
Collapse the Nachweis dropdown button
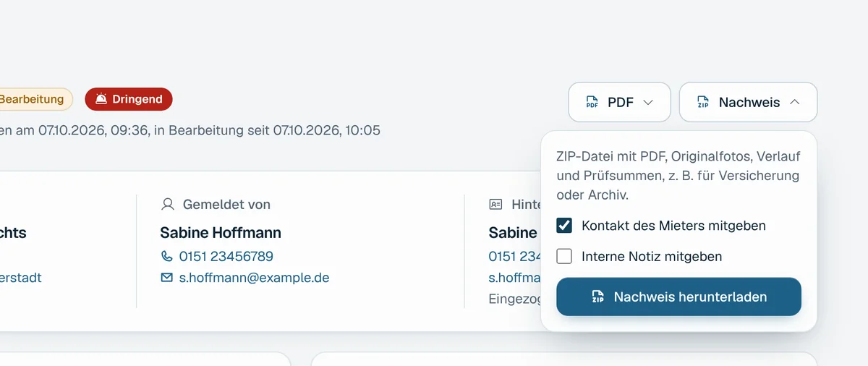(748, 102)
